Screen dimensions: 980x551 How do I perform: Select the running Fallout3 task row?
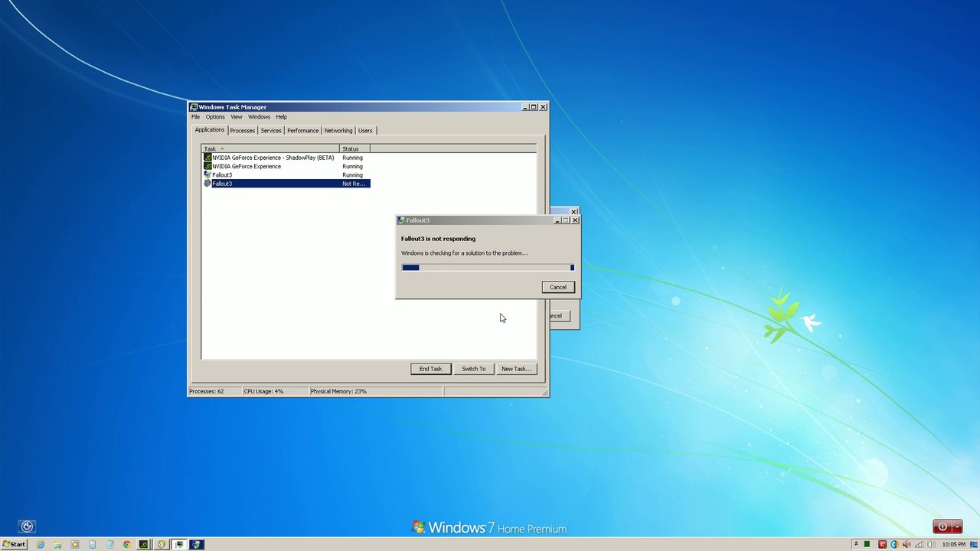(286, 175)
